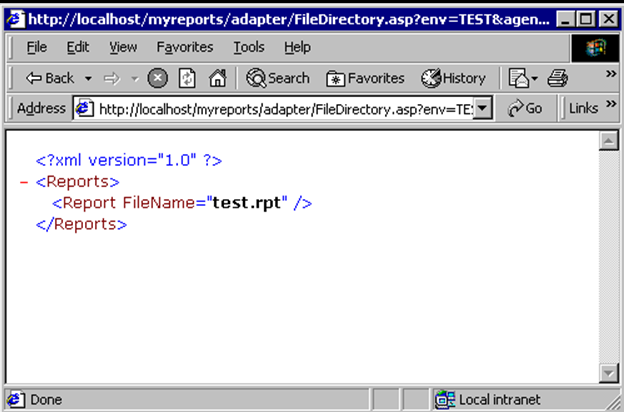Click the Go button
This screenshot has width=624, height=412.
point(525,108)
